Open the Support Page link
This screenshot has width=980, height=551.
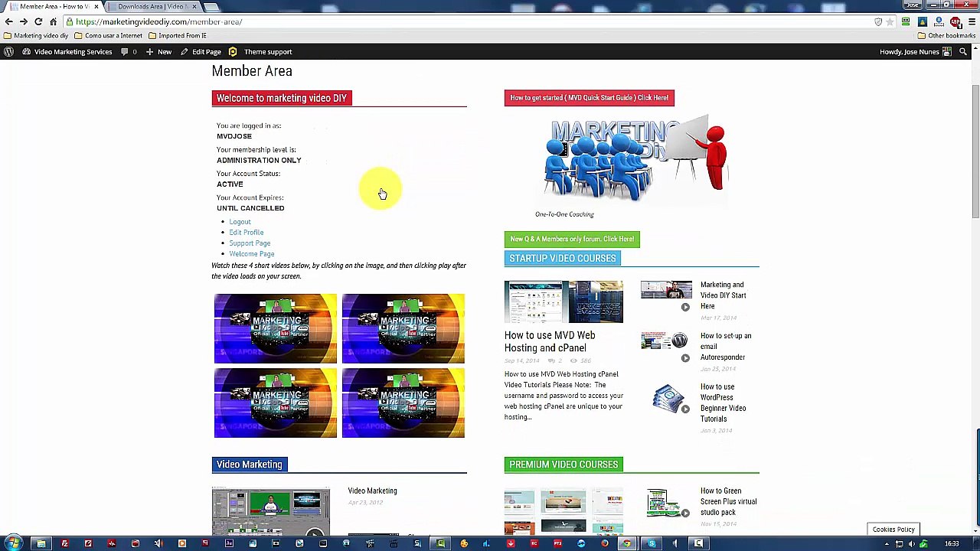pyautogui.click(x=250, y=243)
